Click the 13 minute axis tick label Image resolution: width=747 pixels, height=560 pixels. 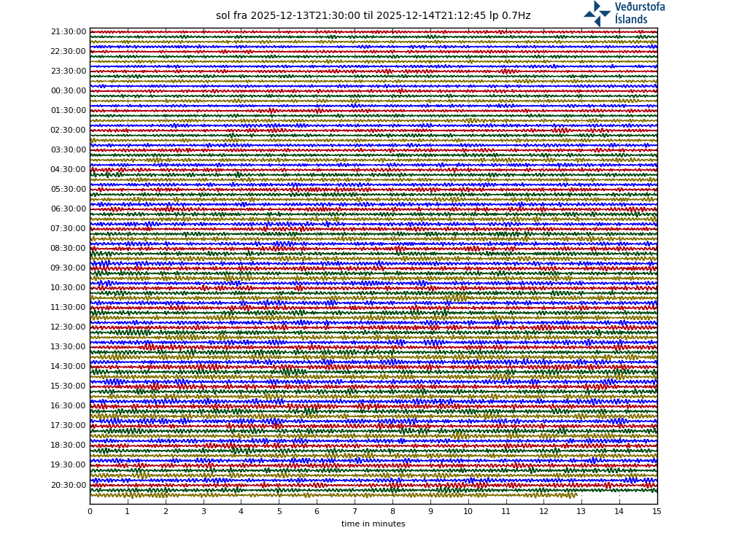(x=581, y=511)
